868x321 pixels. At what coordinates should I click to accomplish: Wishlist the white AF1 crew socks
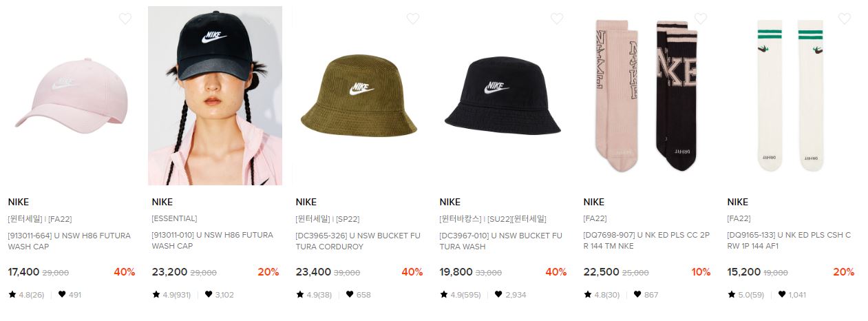845,19
